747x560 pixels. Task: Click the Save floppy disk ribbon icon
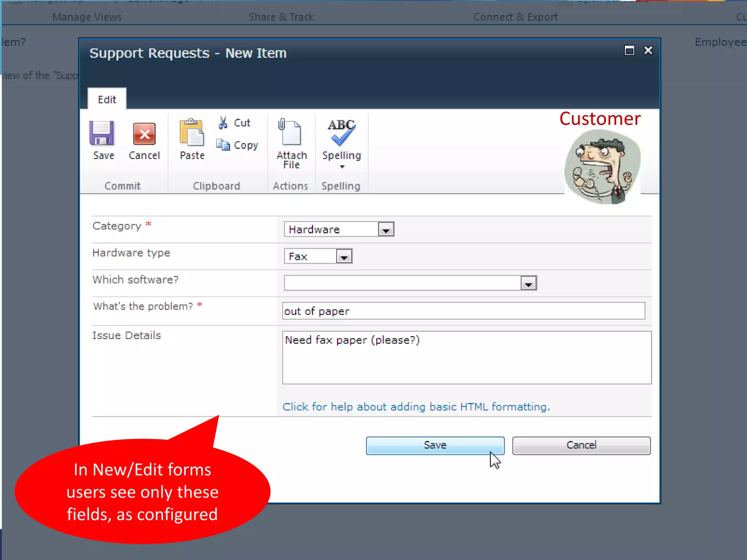102,133
